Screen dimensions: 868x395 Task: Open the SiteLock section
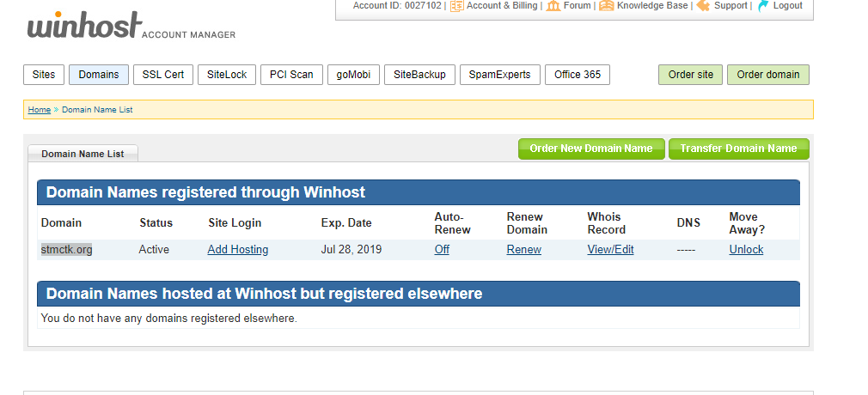click(x=227, y=75)
